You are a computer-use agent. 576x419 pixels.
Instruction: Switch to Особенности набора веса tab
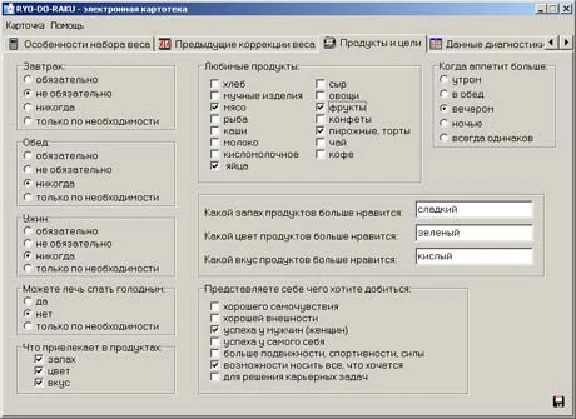(80, 44)
